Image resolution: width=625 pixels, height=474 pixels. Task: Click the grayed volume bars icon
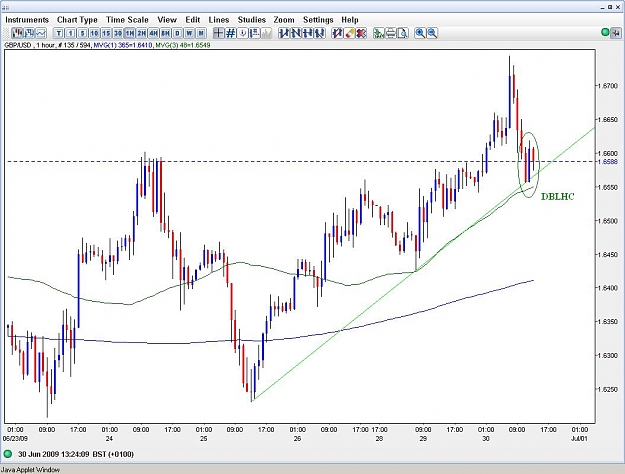click(x=266, y=33)
